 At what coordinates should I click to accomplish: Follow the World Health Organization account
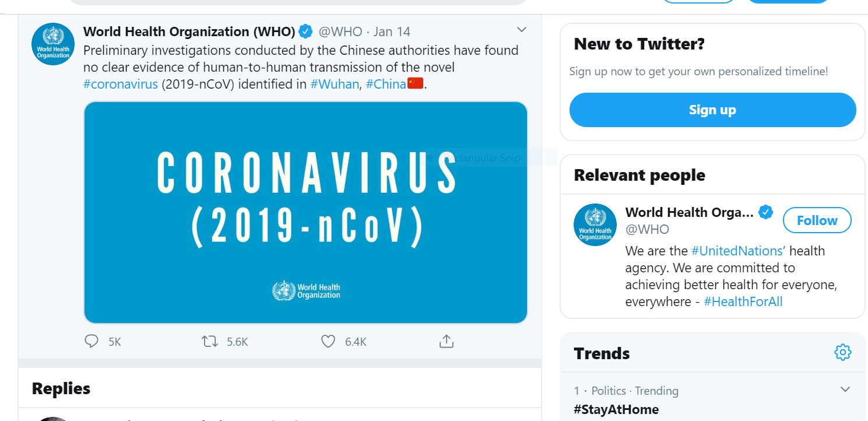pyautogui.click(x=817, y=220)
